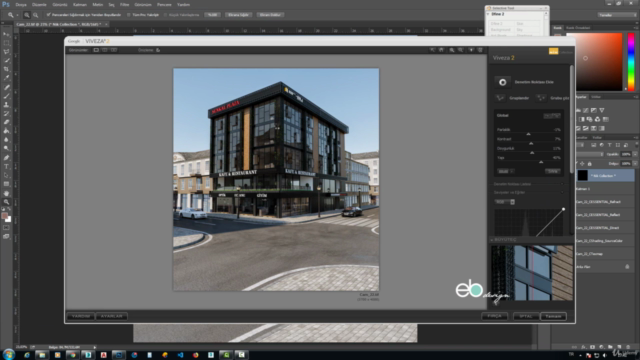The width and height of the screenshot is (640, 360).
Task: Select the Hand tool
Action: [x=6, y=193]
